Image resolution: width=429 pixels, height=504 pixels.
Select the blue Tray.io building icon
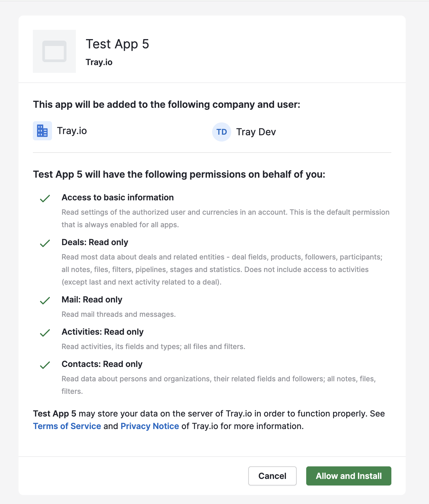(42, 130)
